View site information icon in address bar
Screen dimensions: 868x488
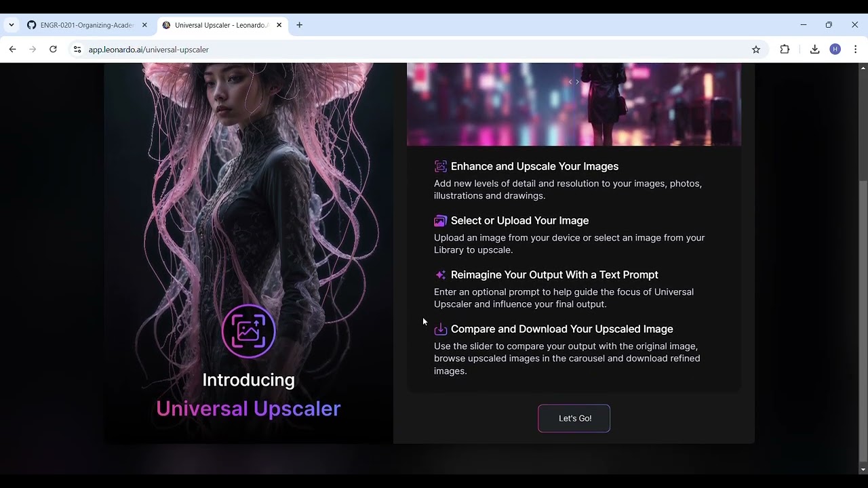pyautogui.click(x=77, y=49)
